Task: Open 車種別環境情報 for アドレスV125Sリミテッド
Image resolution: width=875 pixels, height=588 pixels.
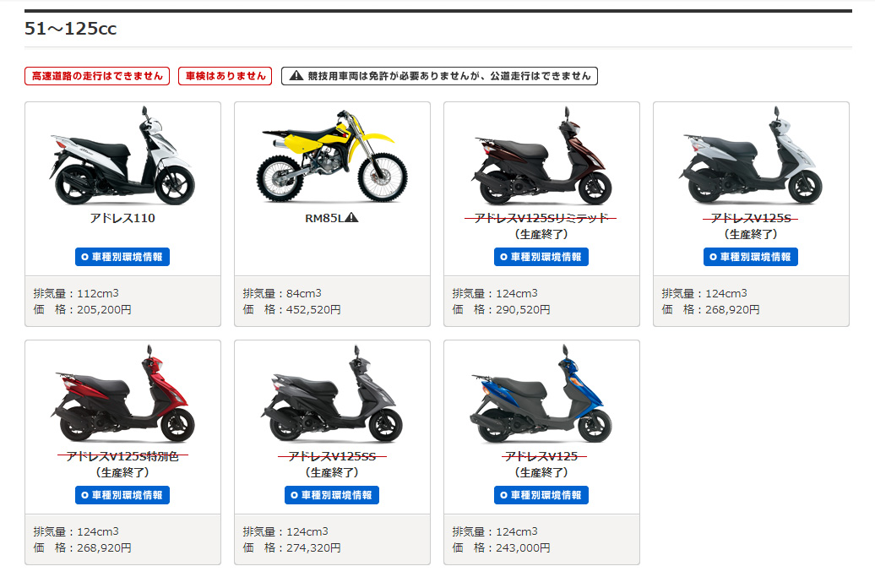Action: (x=541, y=257)
